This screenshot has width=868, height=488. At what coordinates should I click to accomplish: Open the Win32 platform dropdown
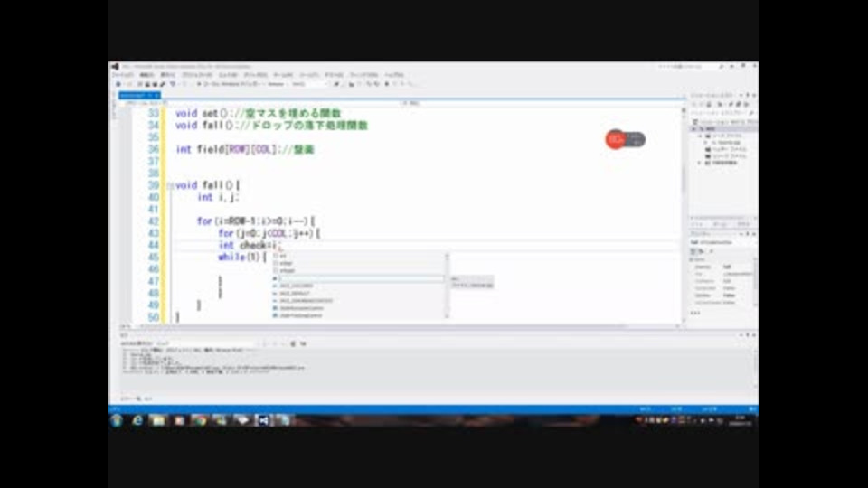(308, 84)
